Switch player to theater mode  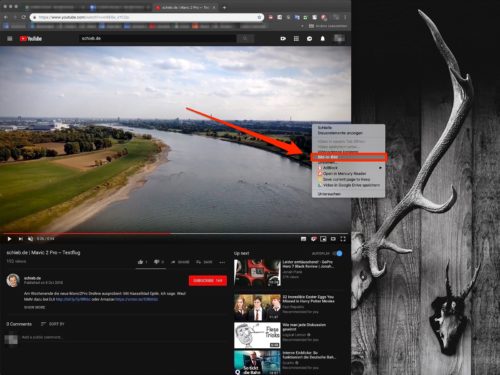pos(333,239)
